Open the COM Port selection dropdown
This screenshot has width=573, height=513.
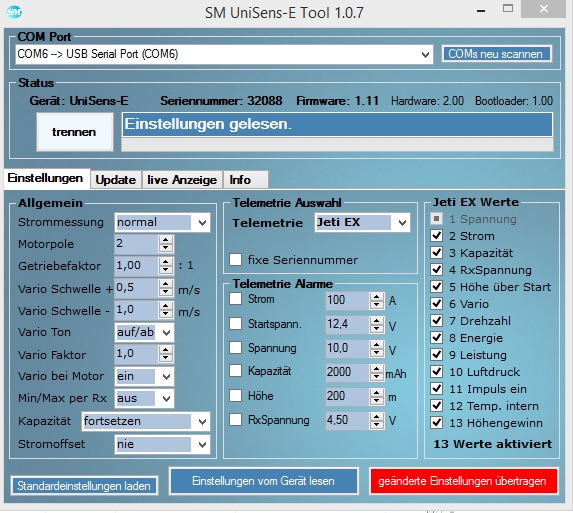pos(425,55)
